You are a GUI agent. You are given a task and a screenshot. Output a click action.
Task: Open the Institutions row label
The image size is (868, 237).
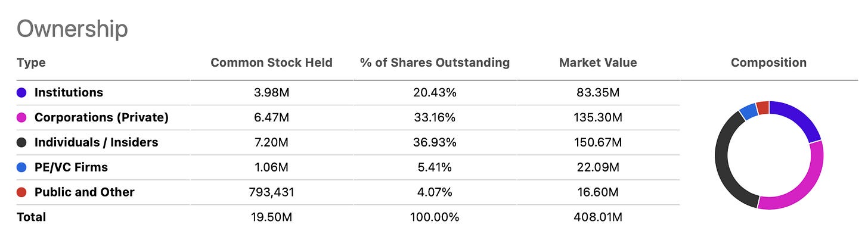[x=69, y=93]
